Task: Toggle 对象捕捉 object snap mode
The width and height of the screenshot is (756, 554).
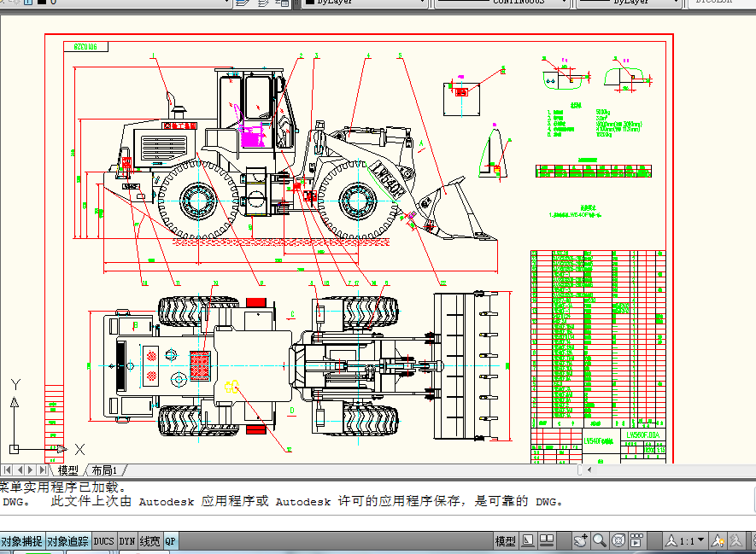Action: point(23,540)
